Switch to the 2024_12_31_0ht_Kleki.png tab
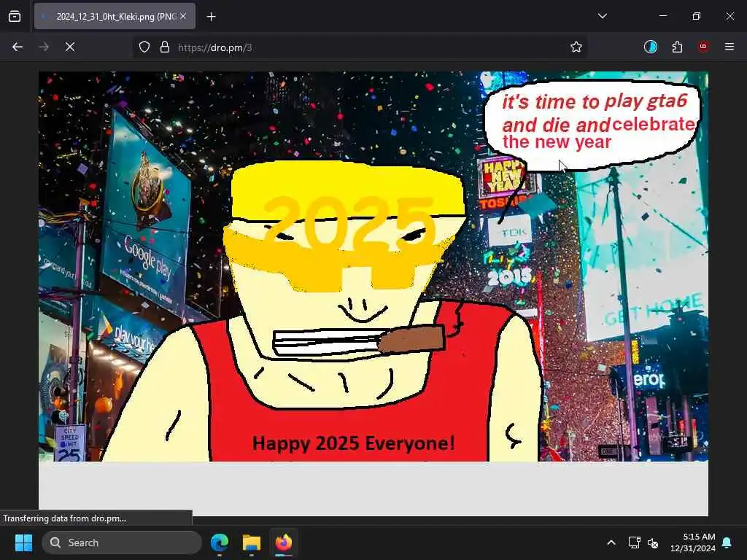Image resolution: width=747 pixels, height=560 pixels. [x=115, y=17]
